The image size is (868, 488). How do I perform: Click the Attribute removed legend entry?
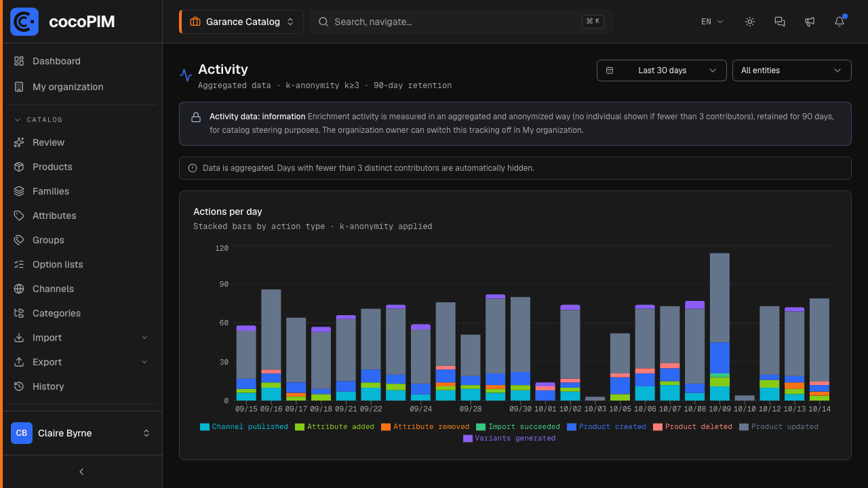click(x=425, y=427)
